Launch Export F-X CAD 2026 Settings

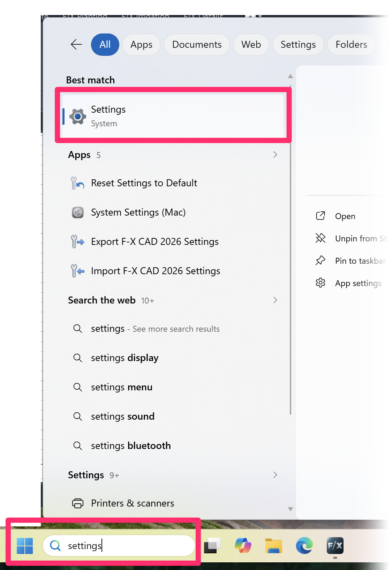[x=173, y=241]
